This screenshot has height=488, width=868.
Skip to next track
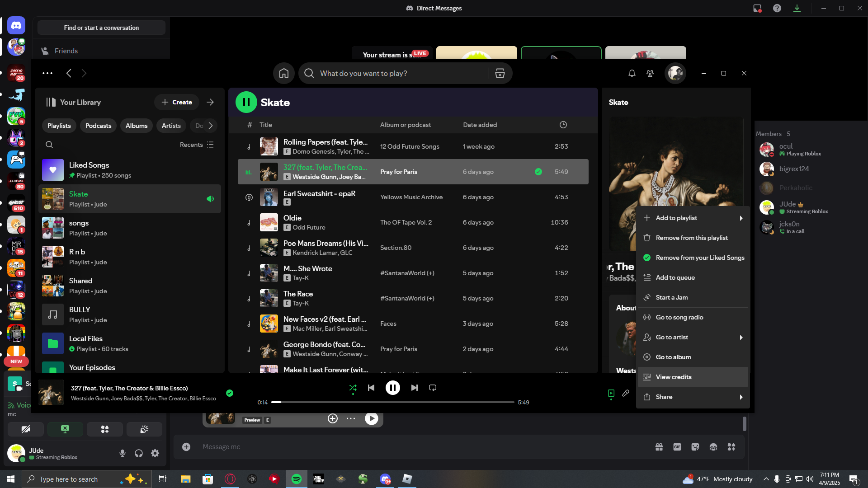pos(414,388)
